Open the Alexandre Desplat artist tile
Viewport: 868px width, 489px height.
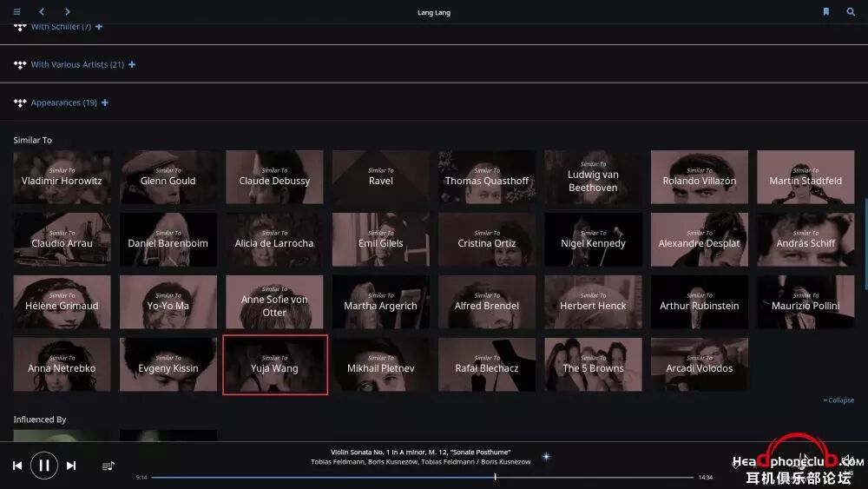pos(700,240)
